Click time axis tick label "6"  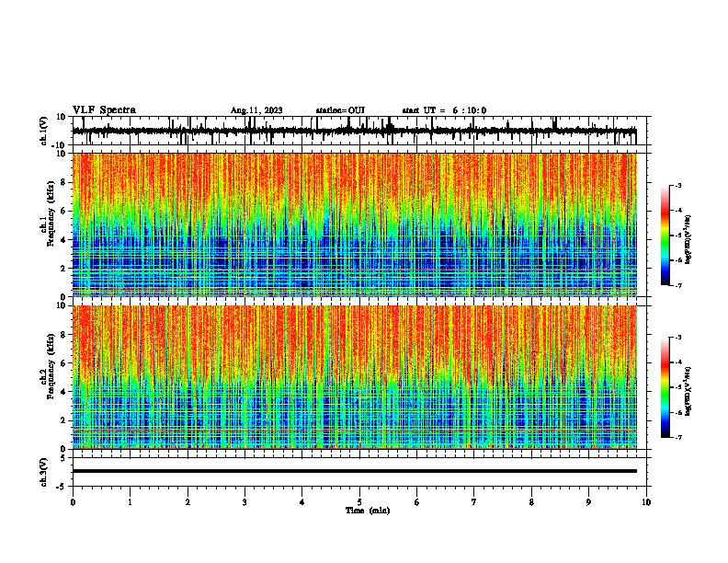tap(417, 502)
